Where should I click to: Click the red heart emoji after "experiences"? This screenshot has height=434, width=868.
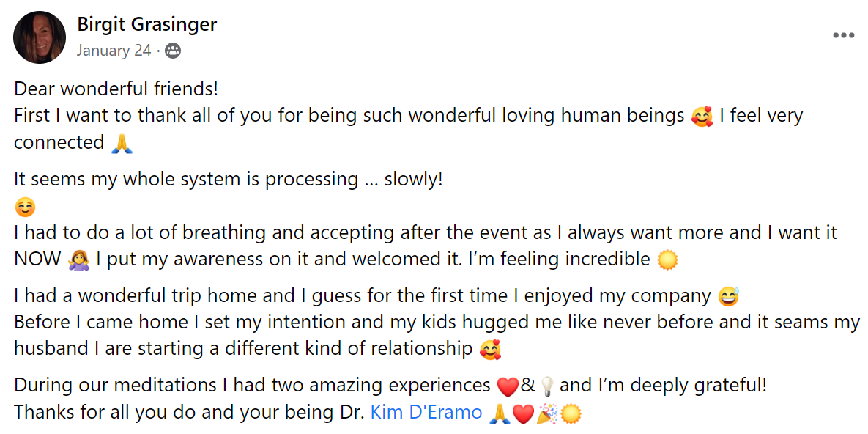click(508, 386)
